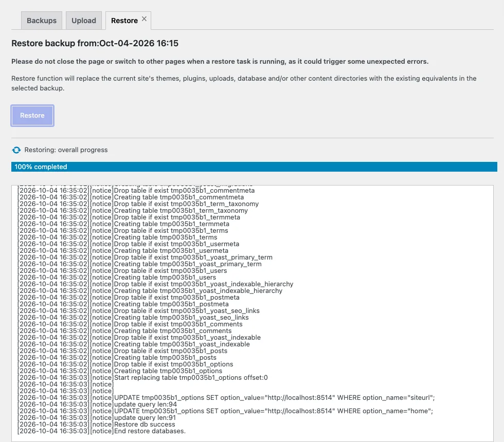504x442 pixels.
Task: Click 'Drop table if exist tmp0035b1_termmeta' line
Action: click(129, 217)
